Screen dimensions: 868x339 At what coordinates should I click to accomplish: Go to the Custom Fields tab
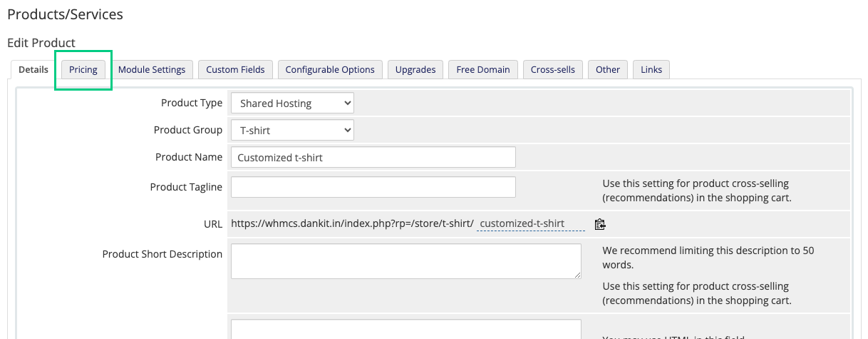235,69
